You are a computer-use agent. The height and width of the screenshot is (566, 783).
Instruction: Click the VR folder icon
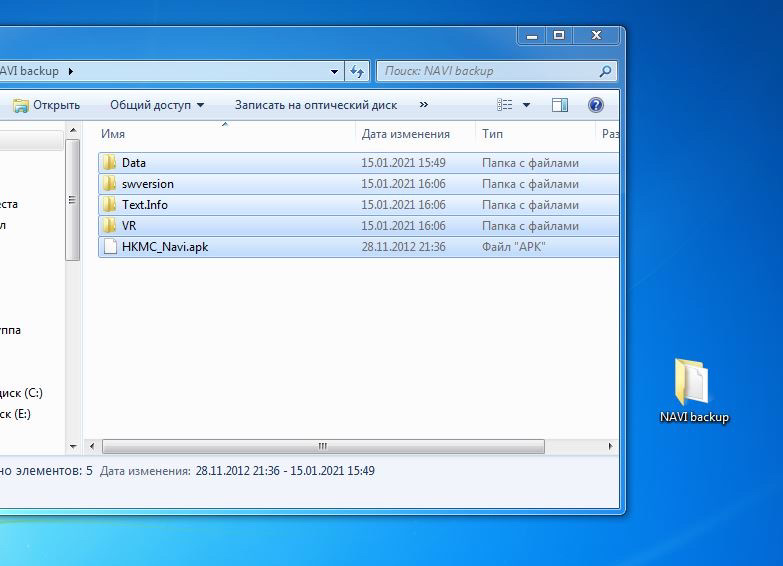pos(109,226)
